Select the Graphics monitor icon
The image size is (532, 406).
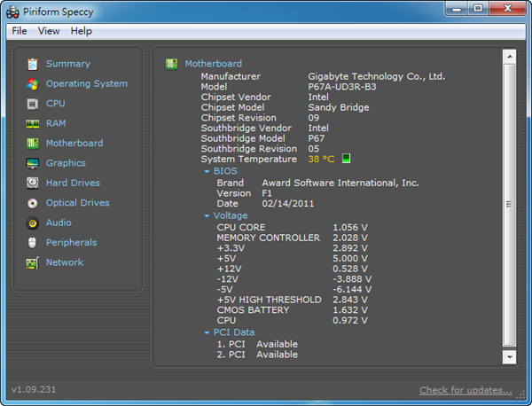(33, 163)
